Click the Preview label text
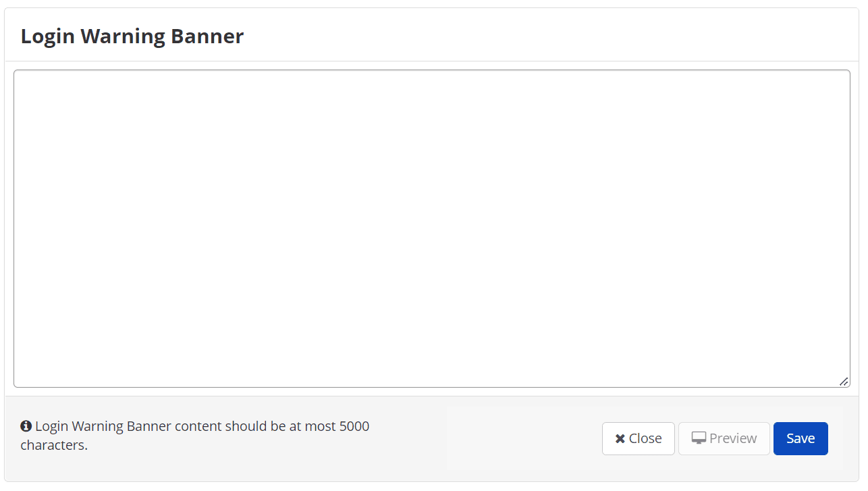Viewport: 868px width, 491px height. 733,439
